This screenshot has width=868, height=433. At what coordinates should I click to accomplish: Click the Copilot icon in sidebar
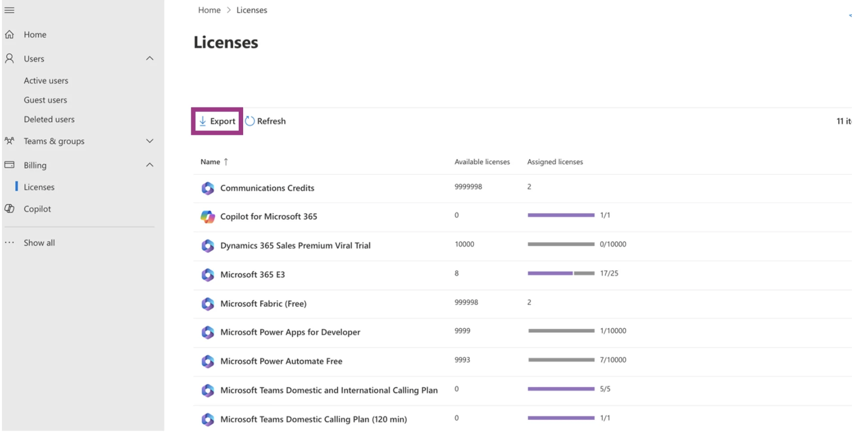(9, 209)
